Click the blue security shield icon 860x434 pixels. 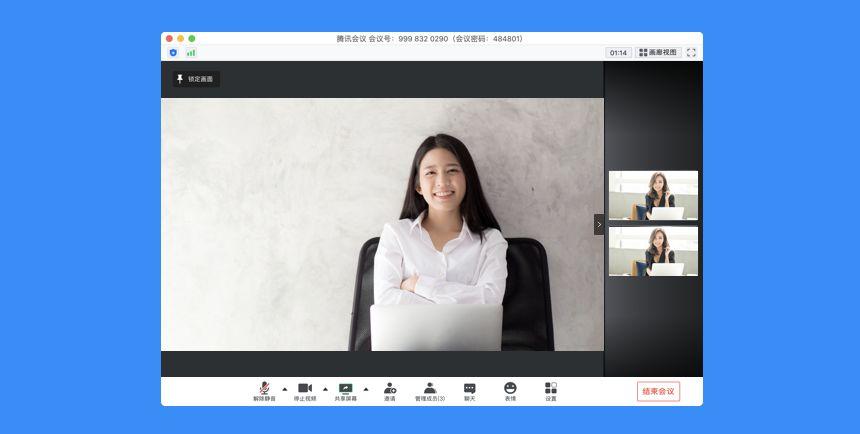click(x=173, y=53)
